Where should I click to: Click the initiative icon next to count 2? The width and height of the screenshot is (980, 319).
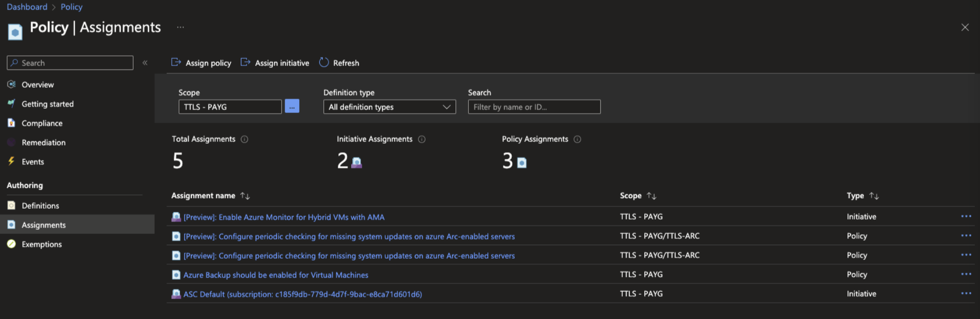[x=356, y=163]
